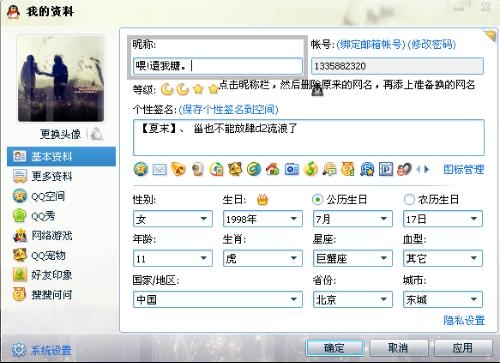Viewport: 500px width, 363px height.
Task: Click the 昵称 nickname input field
Action: (218, 66)
